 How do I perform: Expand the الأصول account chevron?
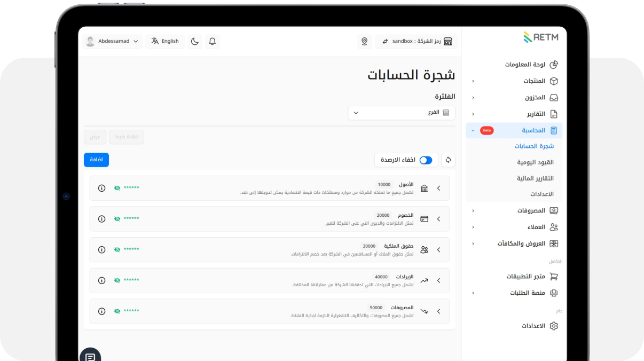coord(439,189)
